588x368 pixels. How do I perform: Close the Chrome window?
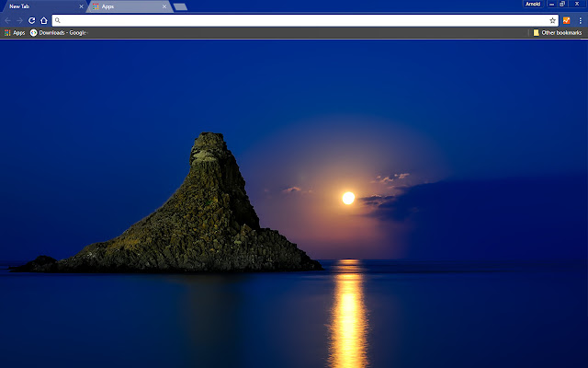tap(577, 4)
